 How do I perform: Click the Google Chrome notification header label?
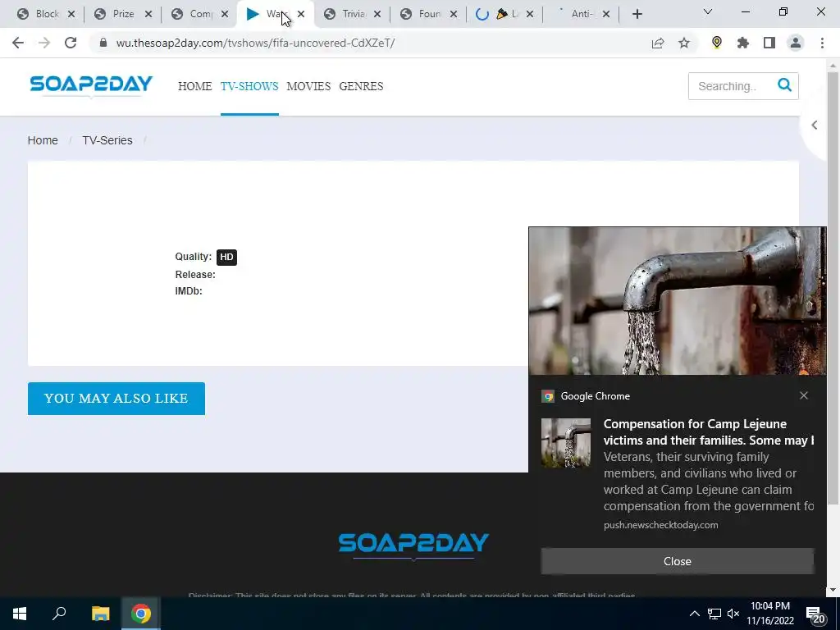point(596,396)
